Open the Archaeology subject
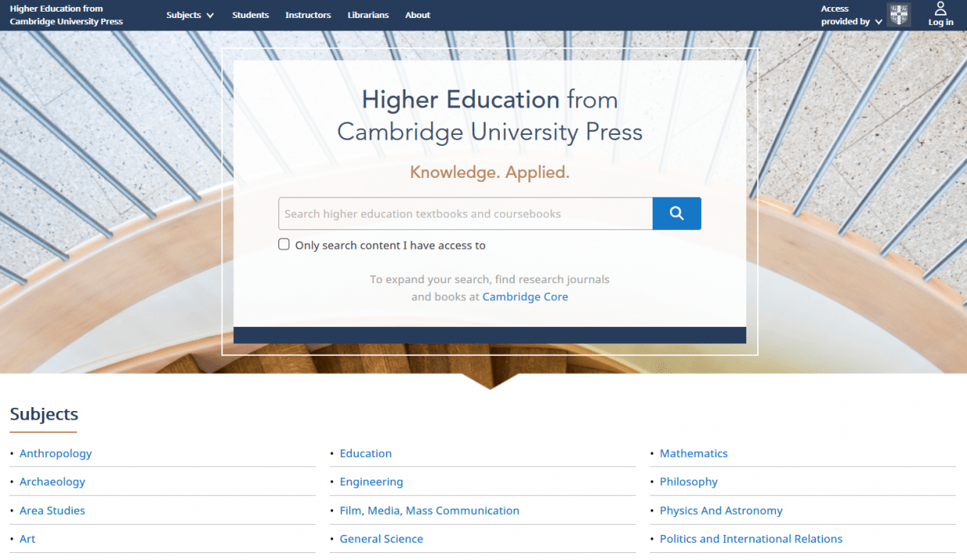Image resolution: width=967 pixels, height=560 pixels. pos(52,482)
